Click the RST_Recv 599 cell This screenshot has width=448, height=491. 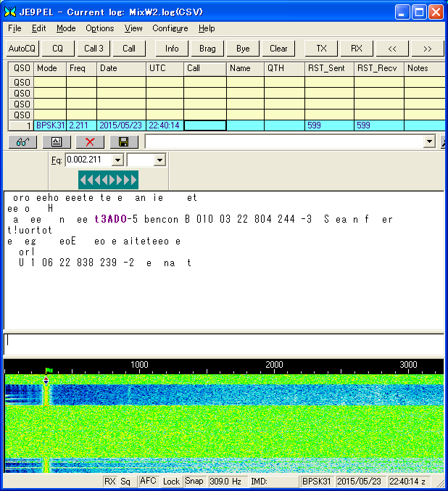[x=379, y=125]
